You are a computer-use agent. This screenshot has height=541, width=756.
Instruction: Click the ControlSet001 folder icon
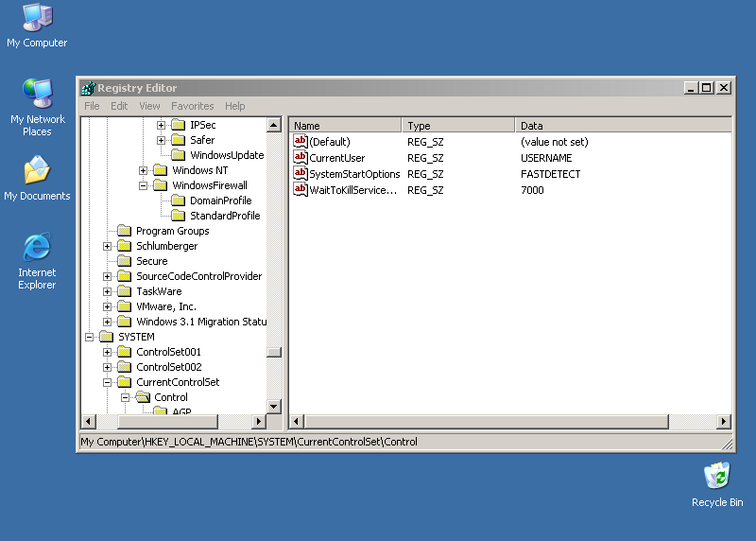point(125,352)
